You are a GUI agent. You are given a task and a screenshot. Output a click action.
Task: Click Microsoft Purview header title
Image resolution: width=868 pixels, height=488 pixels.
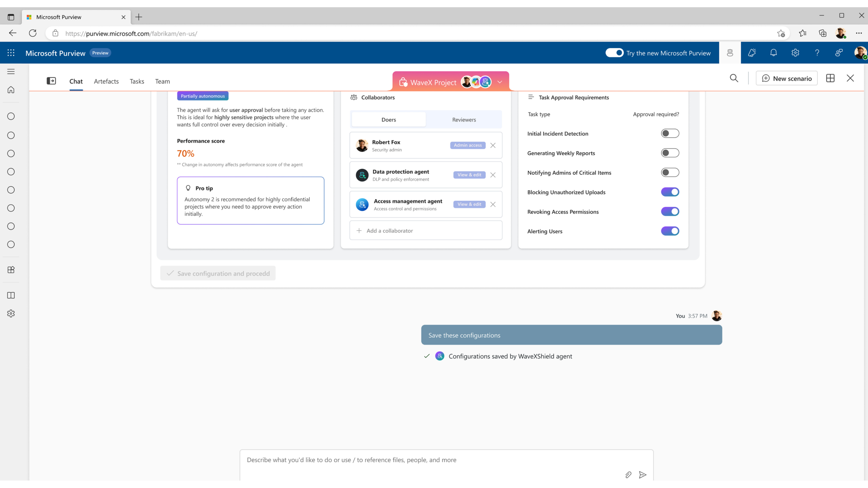55,53
